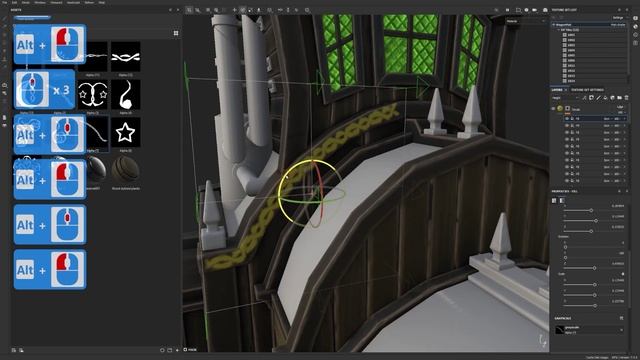Click the grayscale alpha preview button in Properties
Viewport: 640px width, 360px height.
coord(560,330)
